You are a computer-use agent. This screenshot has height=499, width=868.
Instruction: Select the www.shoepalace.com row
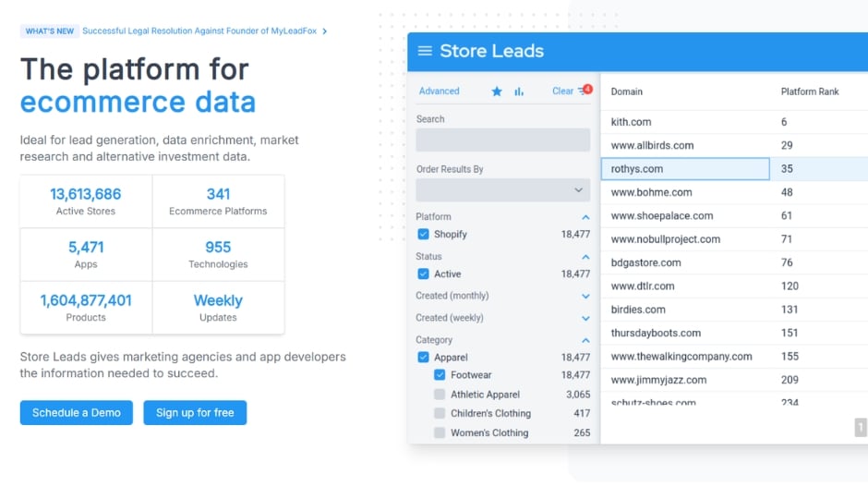(734, 215)
